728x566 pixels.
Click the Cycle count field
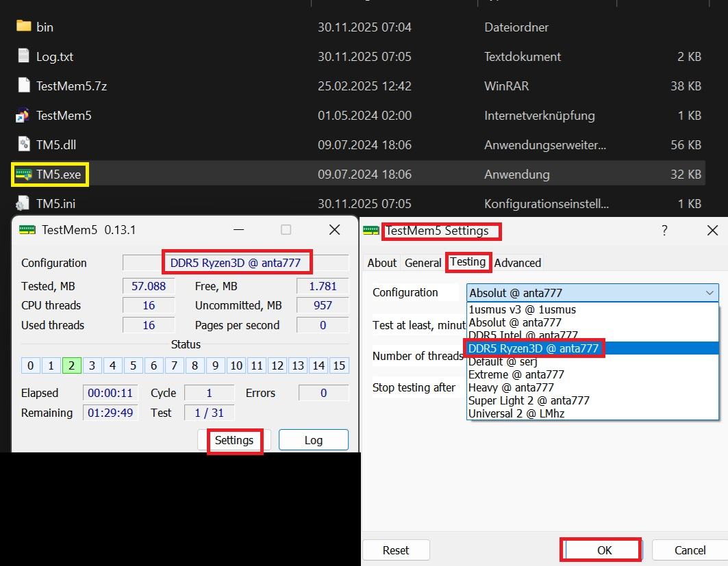pos(209,393)
